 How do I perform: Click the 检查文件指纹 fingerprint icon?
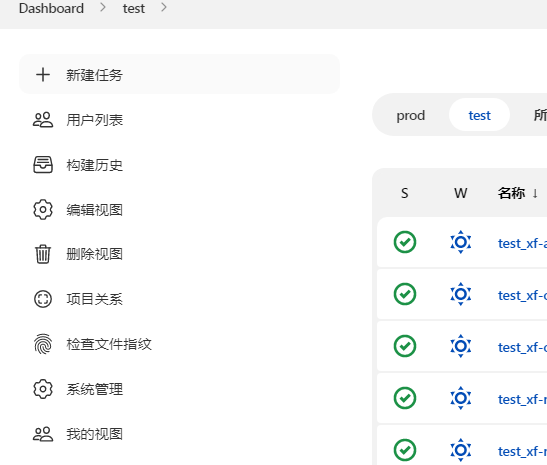tap(43, 344)
